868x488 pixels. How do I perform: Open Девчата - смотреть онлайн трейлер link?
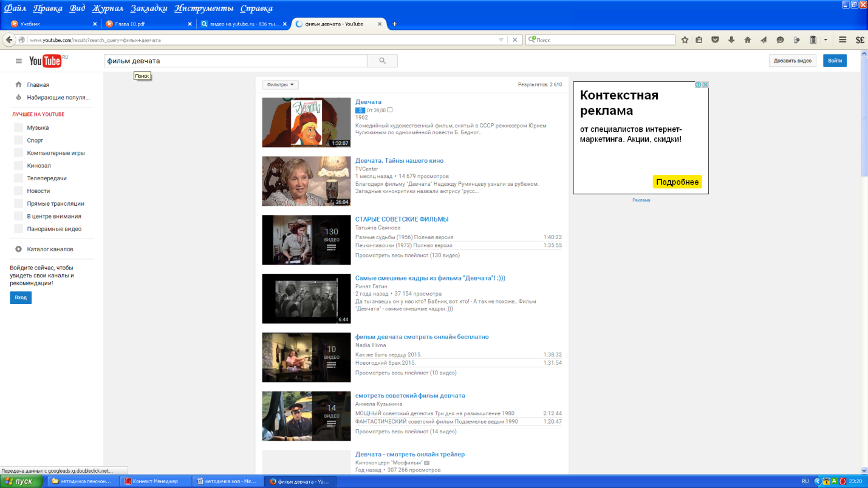point(410,454)
